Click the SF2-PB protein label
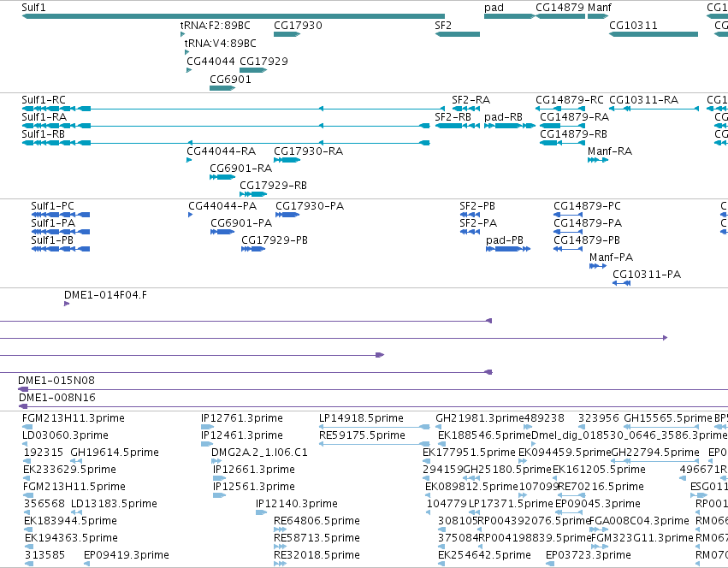Image resolution: width=728 pixels, height=568 pixels. pyautogui.click(x=477, y=206)
